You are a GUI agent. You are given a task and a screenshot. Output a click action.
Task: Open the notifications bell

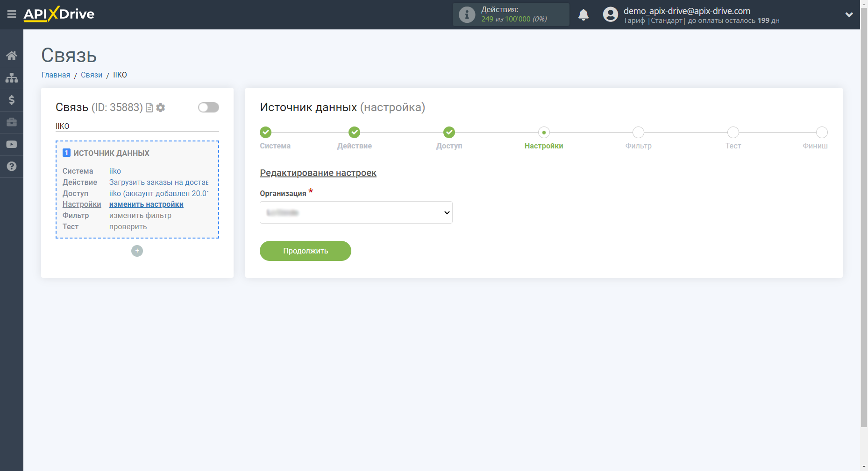coord(583,14)
